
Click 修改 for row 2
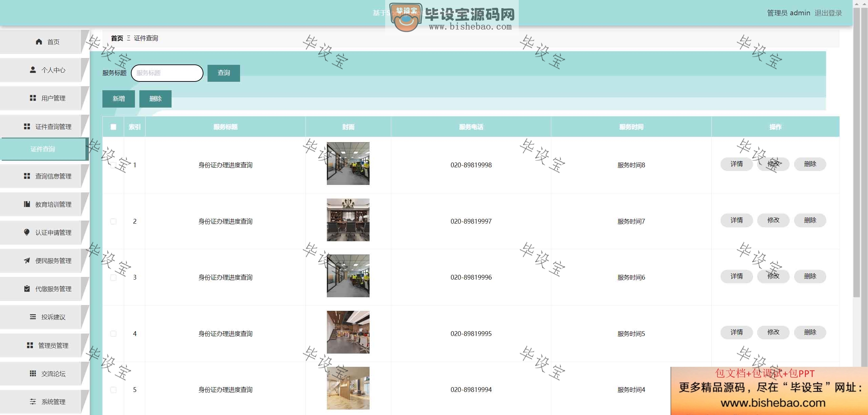[x=773, y=221]
